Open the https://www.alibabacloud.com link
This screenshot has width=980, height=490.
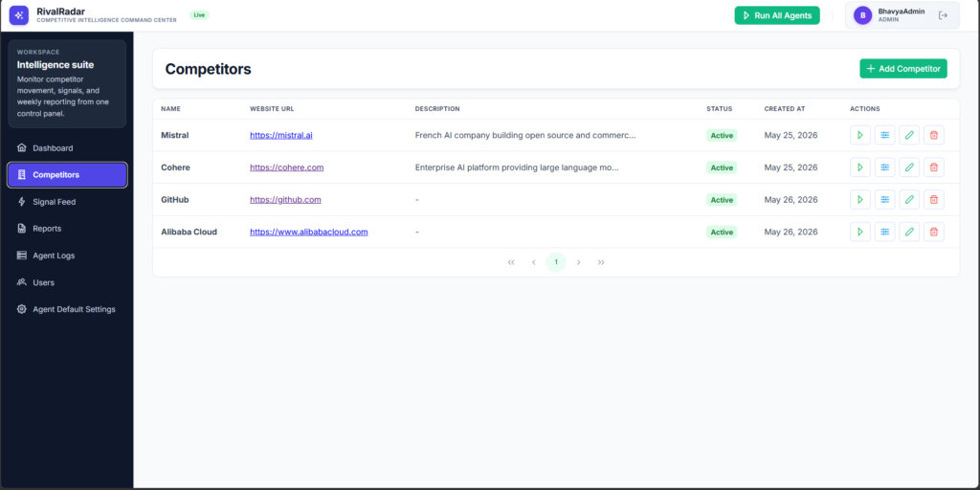tap(309, 232)
